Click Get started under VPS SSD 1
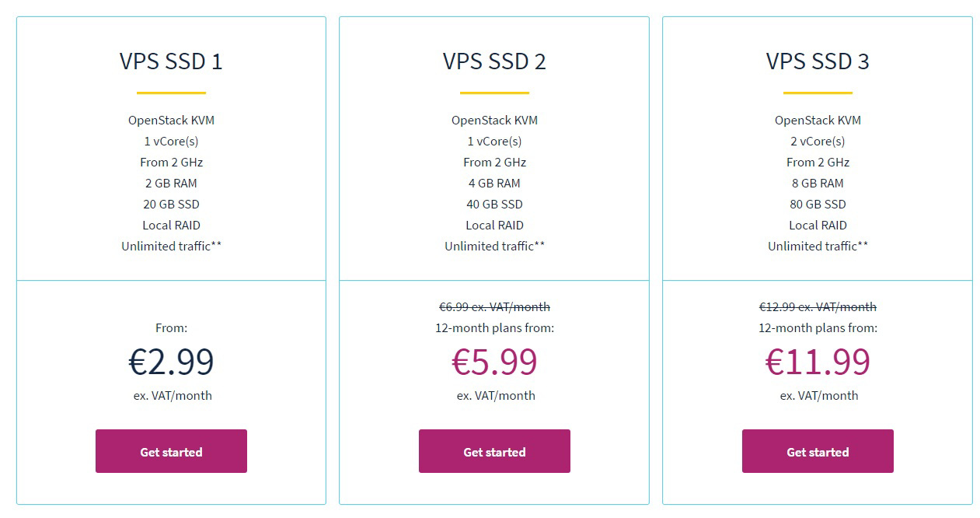This screenshot has height=518, width=980. click(171, 451)
